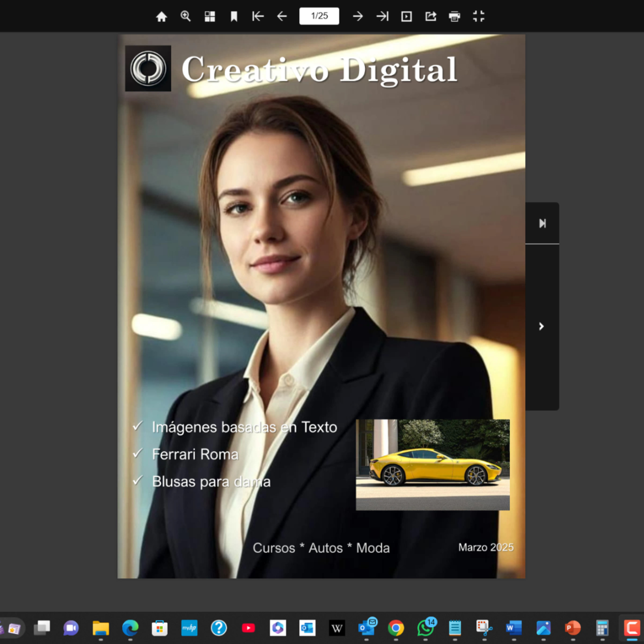Open Task View from taskbar
This screenshot has height=644, width=644.
click(42, 628)
